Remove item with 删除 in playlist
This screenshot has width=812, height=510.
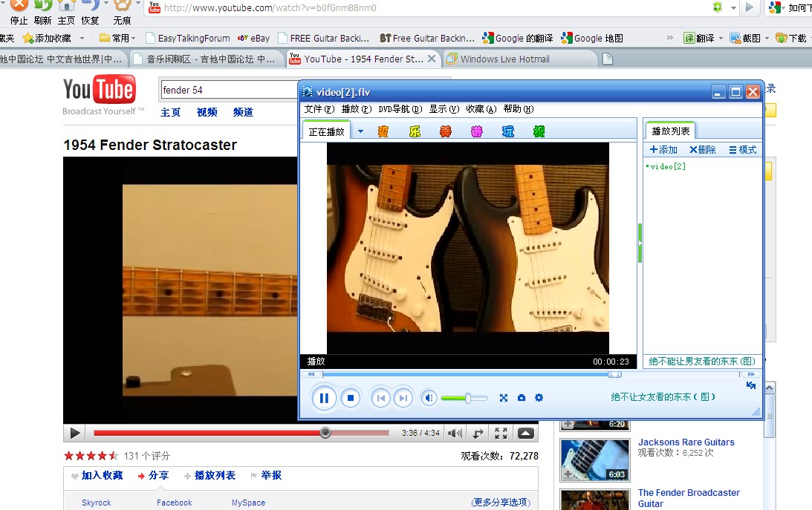tap(702, 150)
